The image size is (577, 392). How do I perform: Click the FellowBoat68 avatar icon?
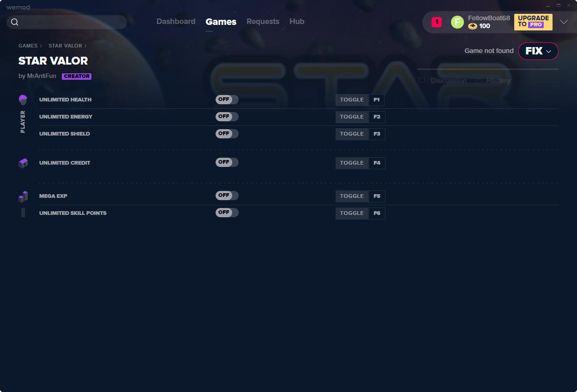[x=457, y=22]
